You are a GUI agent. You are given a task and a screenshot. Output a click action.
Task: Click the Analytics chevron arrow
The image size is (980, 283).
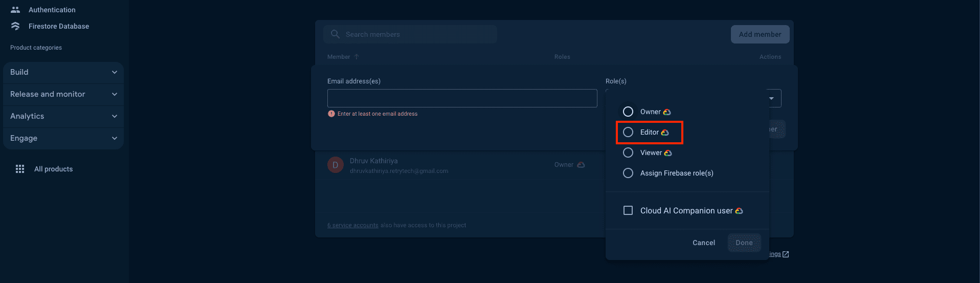click(115, 116)
